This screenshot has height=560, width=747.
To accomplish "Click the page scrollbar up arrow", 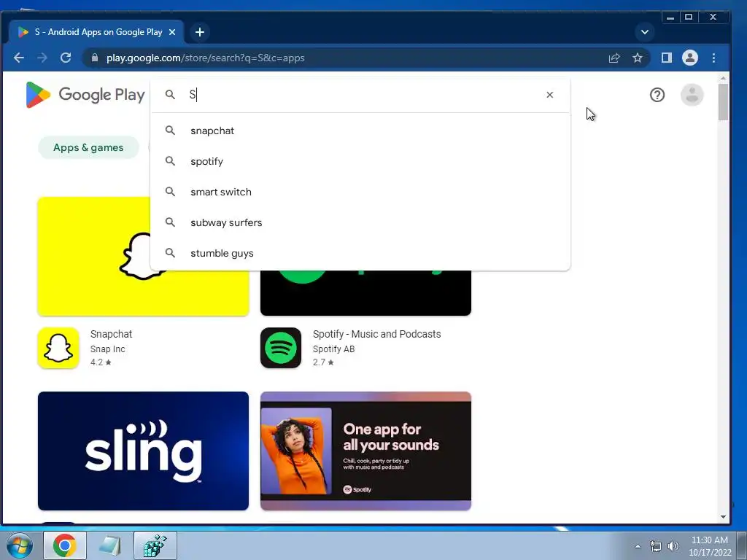I will coord(724,78).
